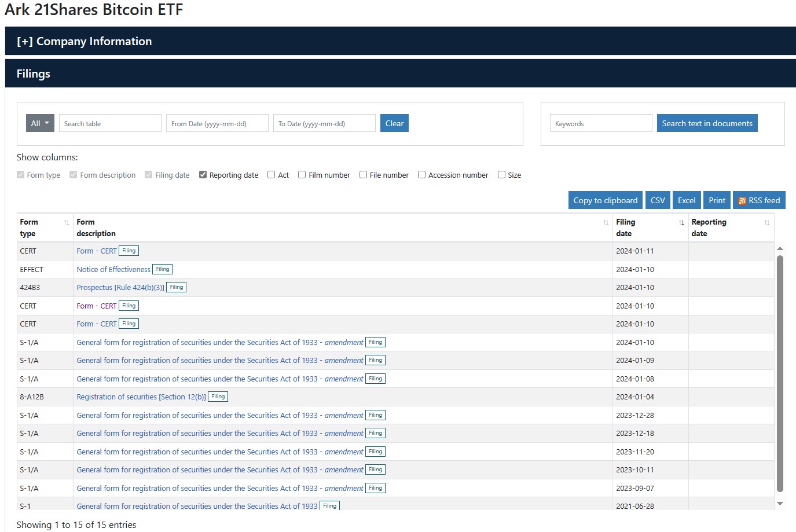Open Notice of Effectiveness link

pyautogui.click(x=113, y=269)
